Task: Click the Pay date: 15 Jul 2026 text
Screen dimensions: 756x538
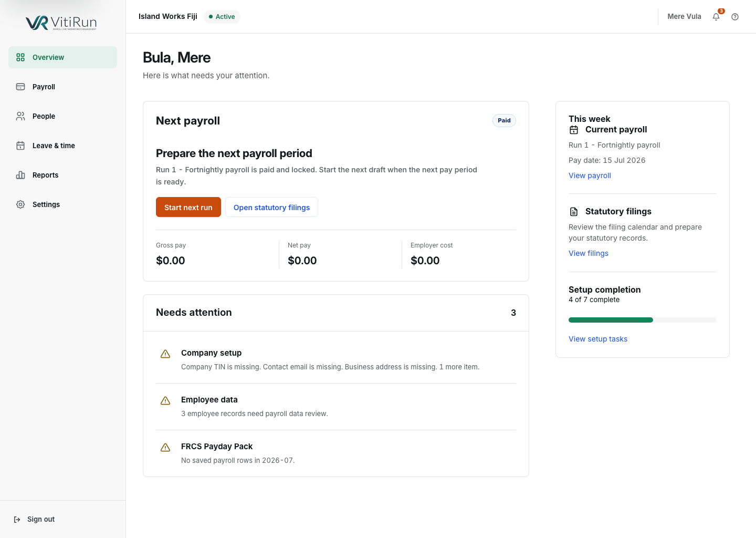Action: point(607,160)
